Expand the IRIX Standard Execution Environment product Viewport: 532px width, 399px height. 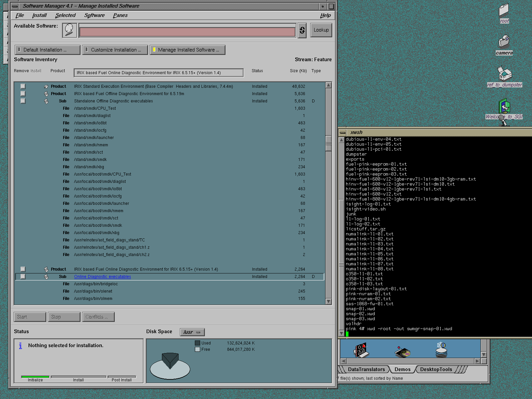coord(46,86)
